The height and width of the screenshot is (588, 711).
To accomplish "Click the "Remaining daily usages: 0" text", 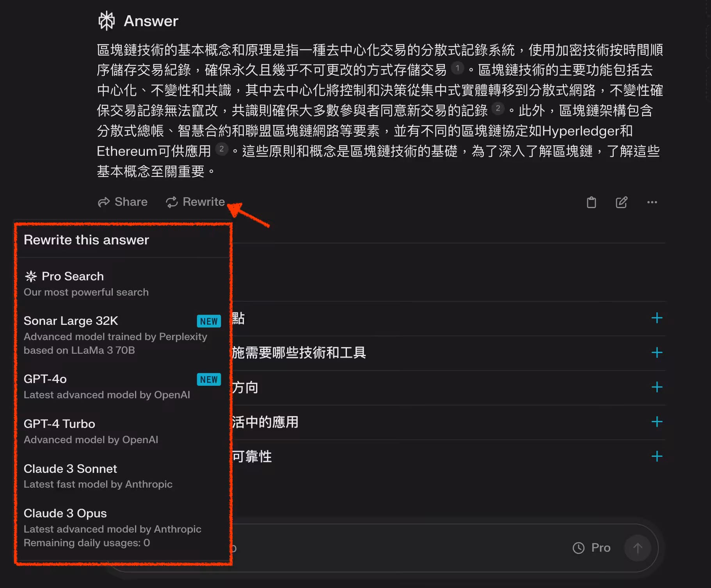I will point(87,543).
